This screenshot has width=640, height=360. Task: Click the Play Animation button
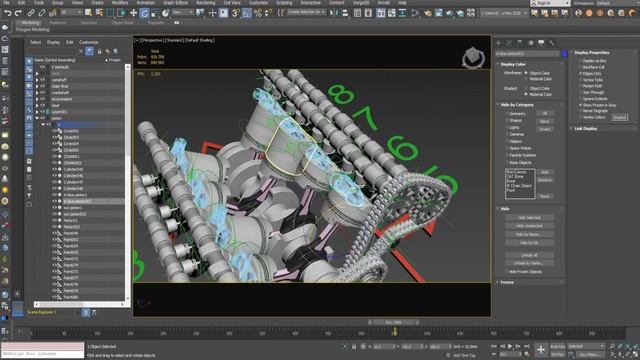pos(510,346)
